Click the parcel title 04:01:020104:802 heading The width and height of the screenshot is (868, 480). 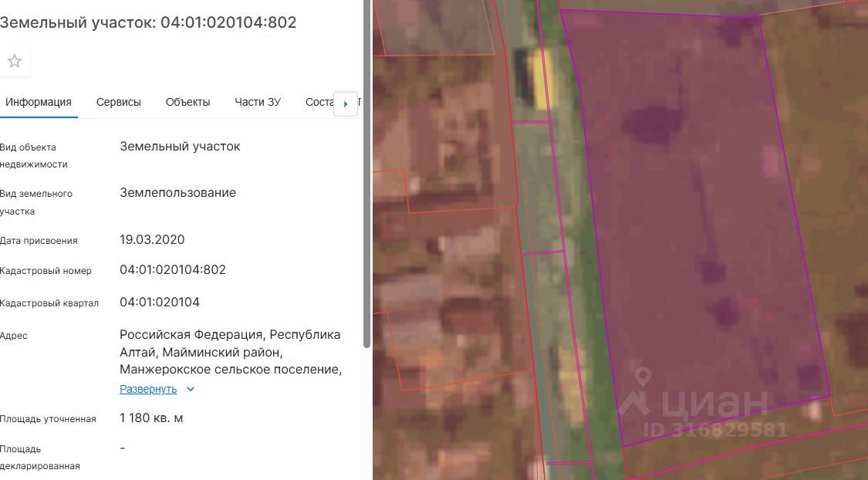click(x=148, y=22)
